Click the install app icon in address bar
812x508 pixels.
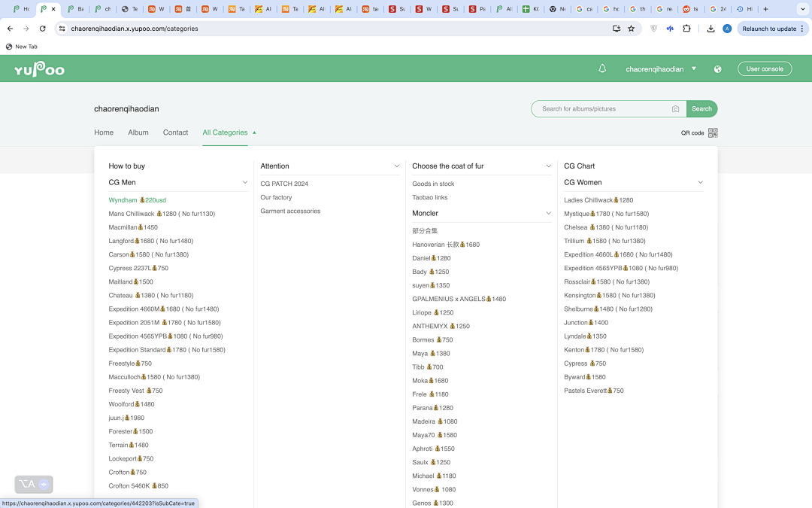(x=617, y=29)
